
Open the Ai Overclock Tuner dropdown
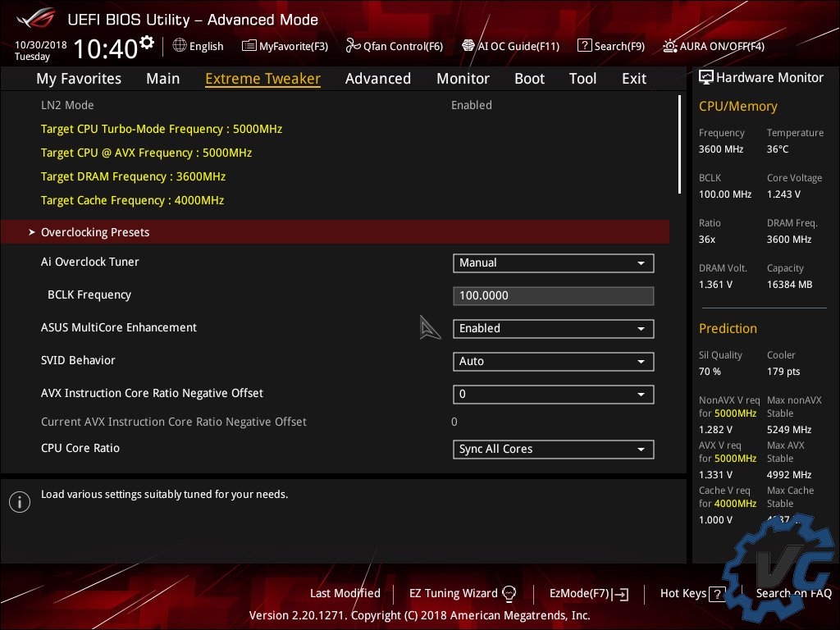(553, 263)
